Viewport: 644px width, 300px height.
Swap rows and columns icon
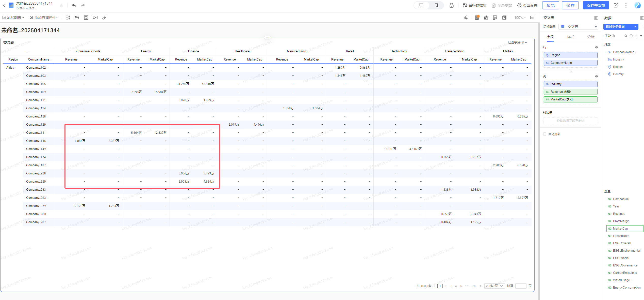coord(571,71)
